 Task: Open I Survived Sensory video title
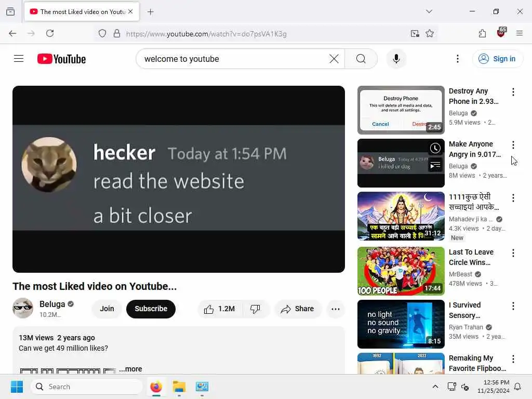pyautogui.click(x=465, y=310)
